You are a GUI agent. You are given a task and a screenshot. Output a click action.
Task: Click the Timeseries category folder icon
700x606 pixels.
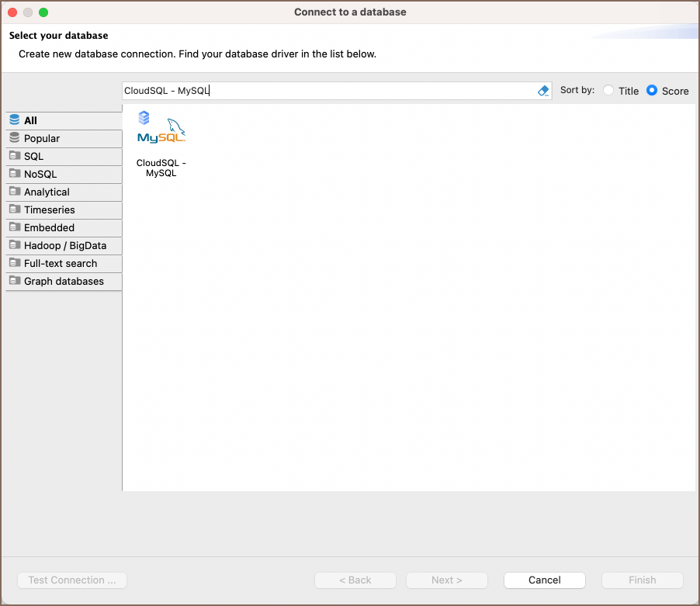tap(14, 210)
